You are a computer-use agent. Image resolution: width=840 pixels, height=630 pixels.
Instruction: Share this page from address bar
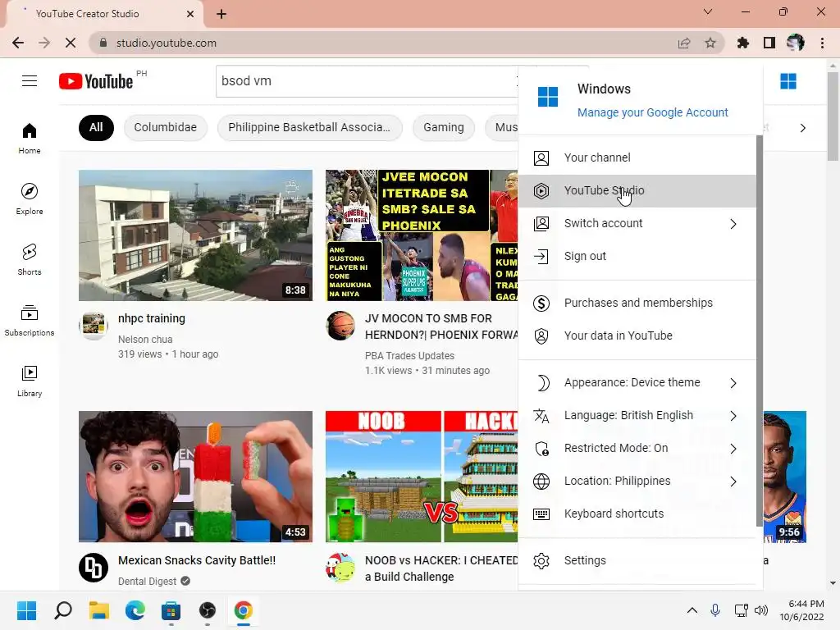[684, 43]
